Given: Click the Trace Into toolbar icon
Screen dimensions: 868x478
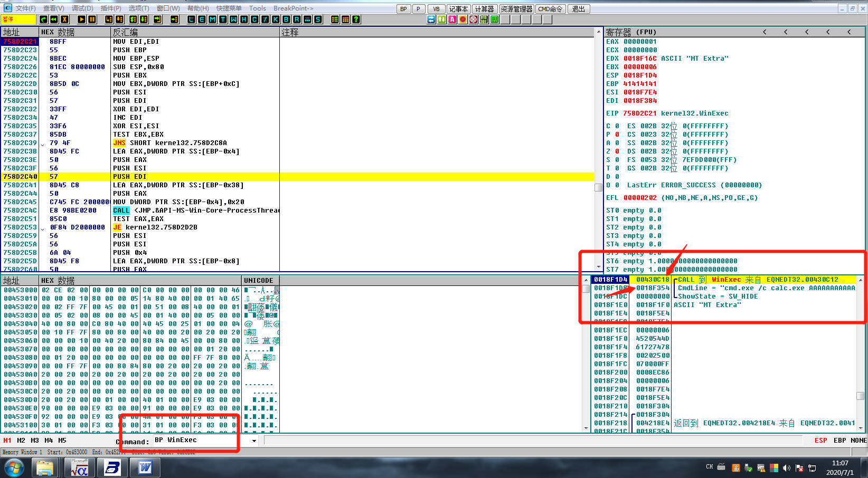Looking at the screenshot, I should click(134, 19).
